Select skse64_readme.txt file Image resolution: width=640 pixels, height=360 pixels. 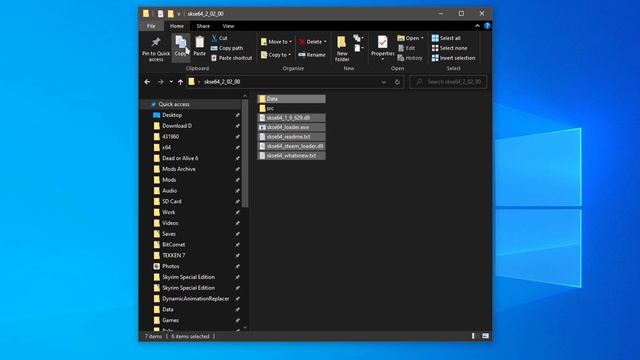[291, 137]
